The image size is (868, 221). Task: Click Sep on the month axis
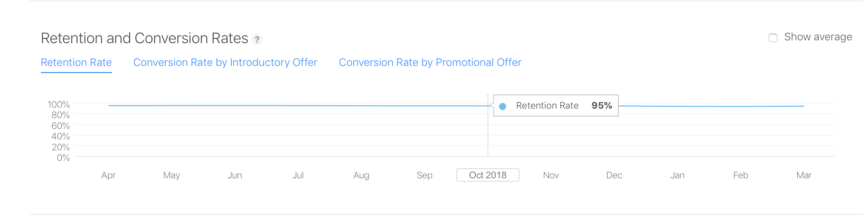pyautogui.click(x=425, y=175)
